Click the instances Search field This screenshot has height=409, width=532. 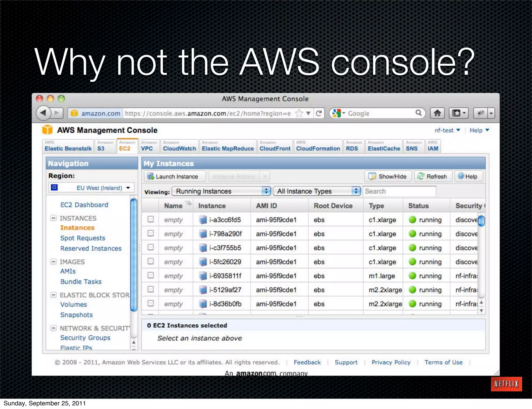click(399, 191)
